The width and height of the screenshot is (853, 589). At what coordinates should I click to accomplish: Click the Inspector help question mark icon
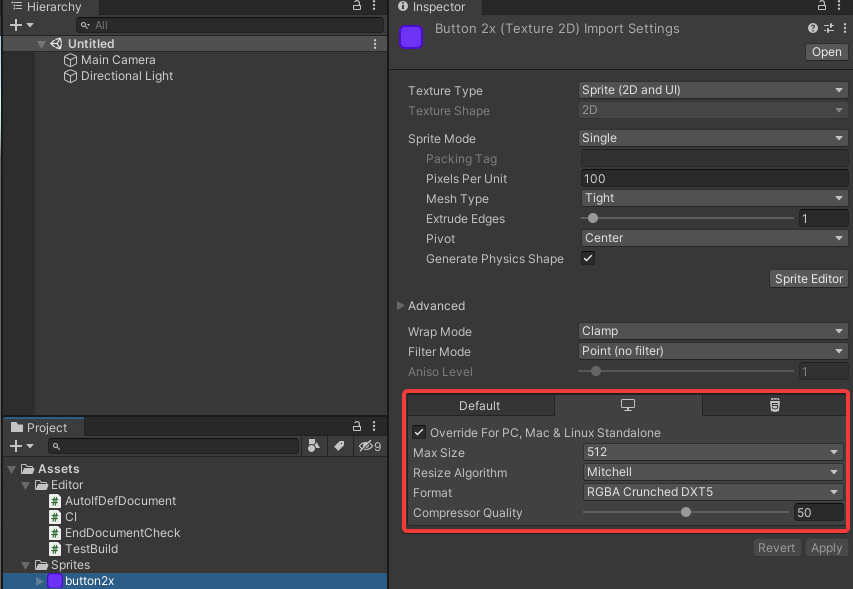point(813,29)
